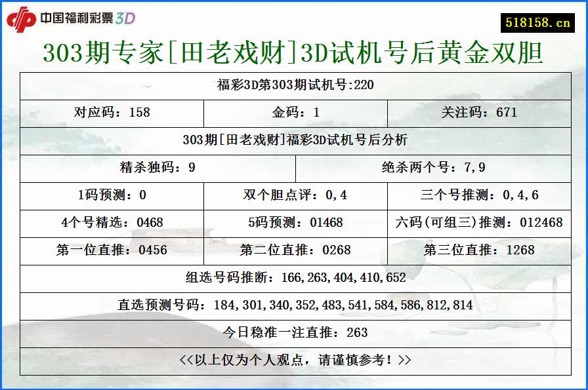This screenshot has width=588, height=390.
Task: Click the 第二位直推 0268 cell
Action: point(294,250)
